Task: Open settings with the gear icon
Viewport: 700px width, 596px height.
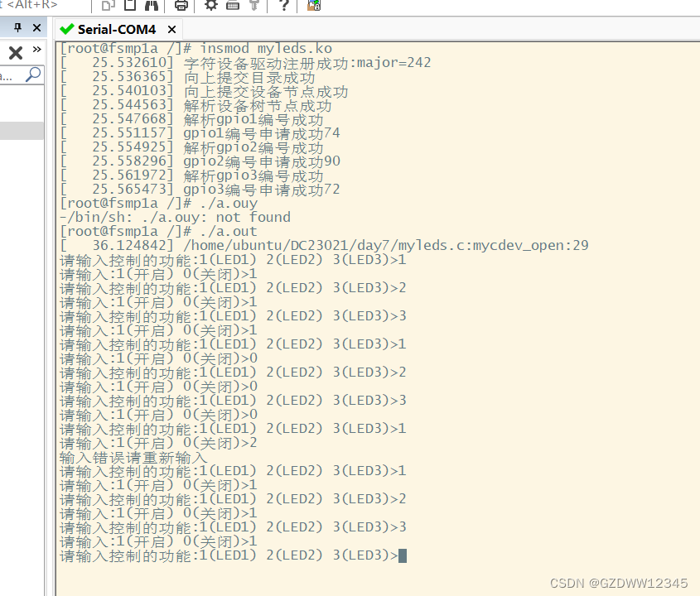Action: 210,7
